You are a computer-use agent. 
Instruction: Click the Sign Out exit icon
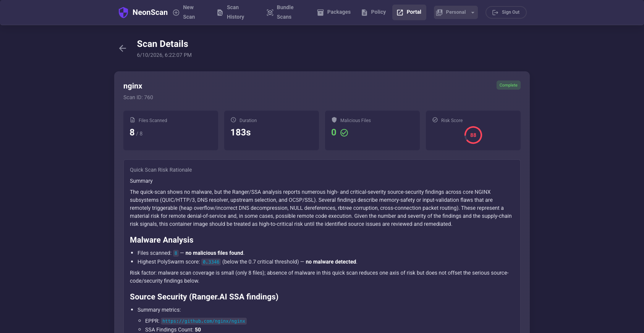pos(495,13)
